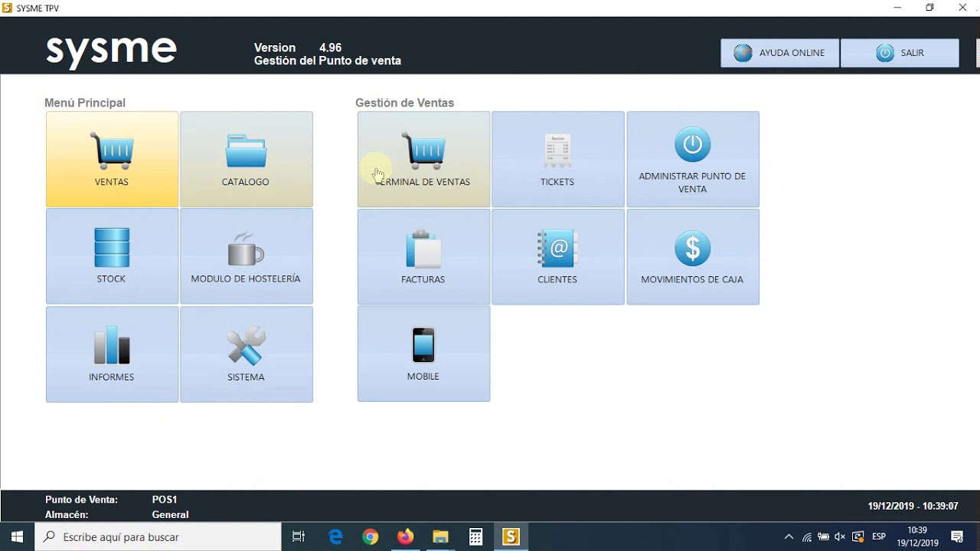
Task: Open the Mobile phone tile
Action: coord(423,354)
